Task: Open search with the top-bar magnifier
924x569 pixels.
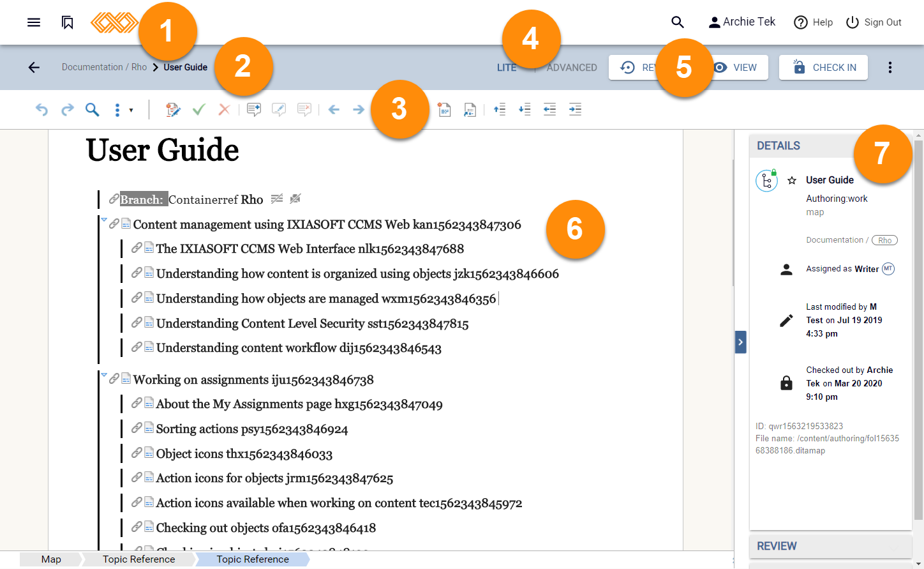Action: (678, 22)
